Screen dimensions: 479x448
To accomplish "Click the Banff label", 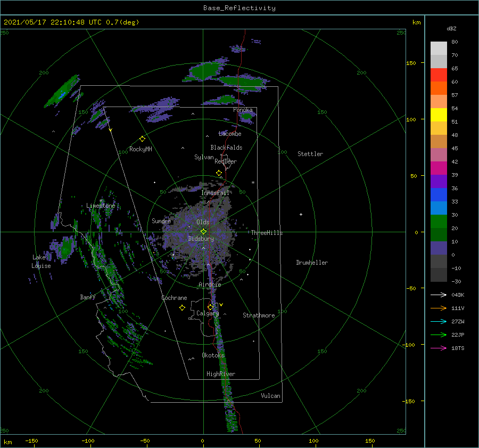I will [88, 297].
